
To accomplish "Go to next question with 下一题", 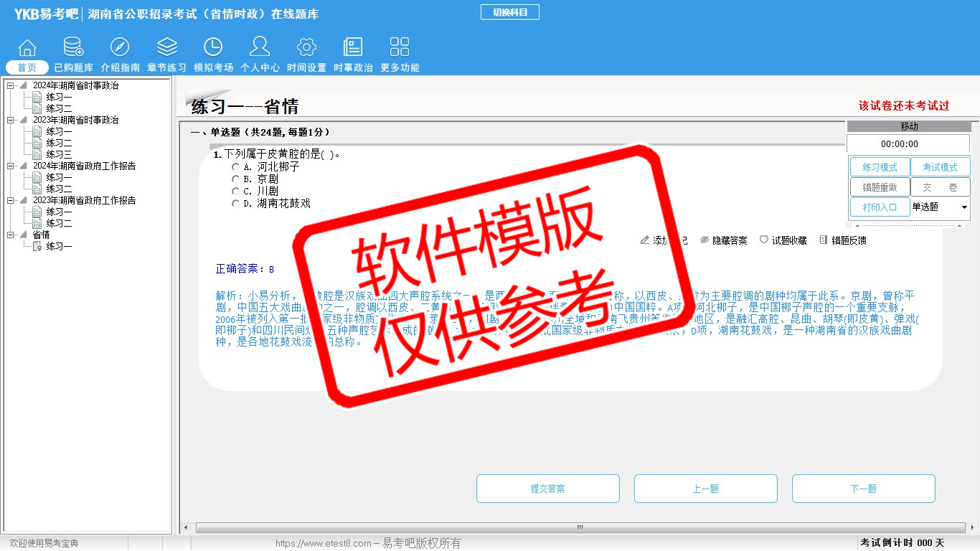I will coord(863,489).
